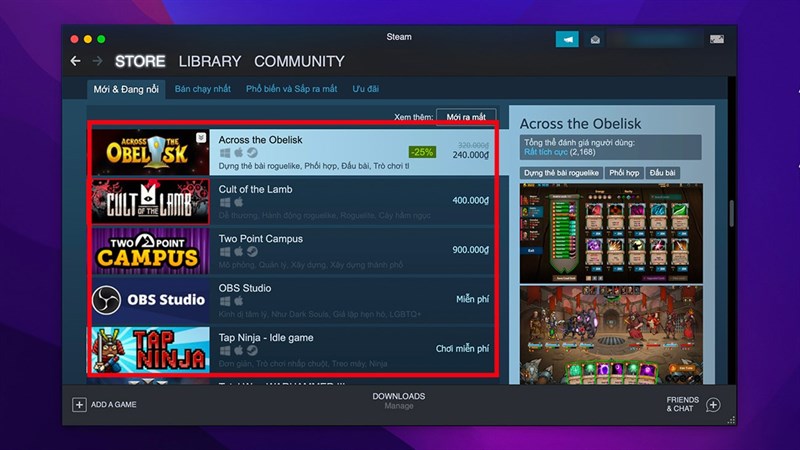Click Steam icon under Two Point Campus
Image resolution: width=800 pixels, height=450 pixels.
(252, 252)
